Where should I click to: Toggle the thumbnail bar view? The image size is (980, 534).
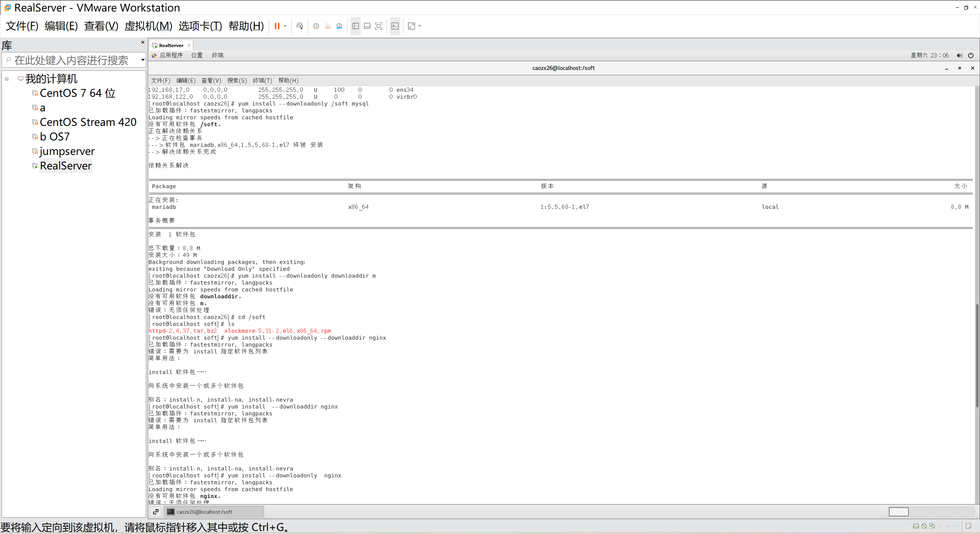pos(367,26)
